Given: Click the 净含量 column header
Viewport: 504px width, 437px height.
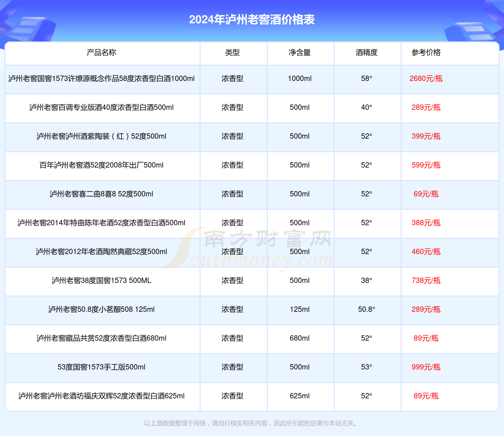Looking at the screenshot, I should tap(300, 52).
